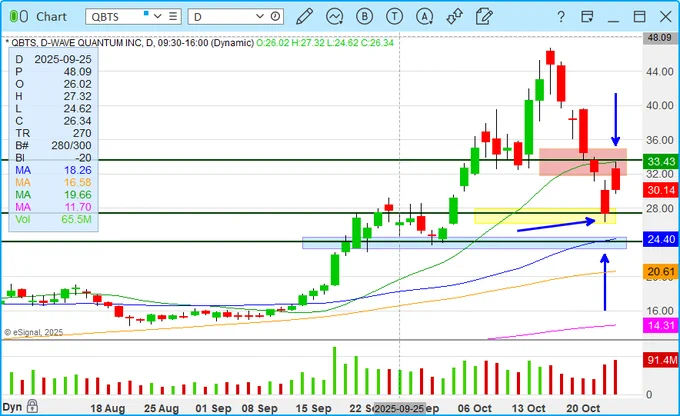Click the B# 280/300 row
Screen dimensions: 680x416
pyautogui.click(x=53, y=145)
